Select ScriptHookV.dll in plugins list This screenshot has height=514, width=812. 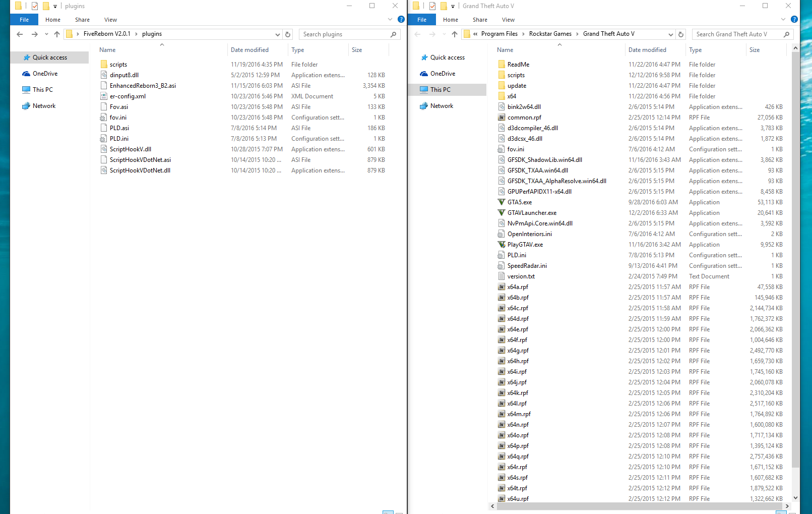[x=131, y=149]
